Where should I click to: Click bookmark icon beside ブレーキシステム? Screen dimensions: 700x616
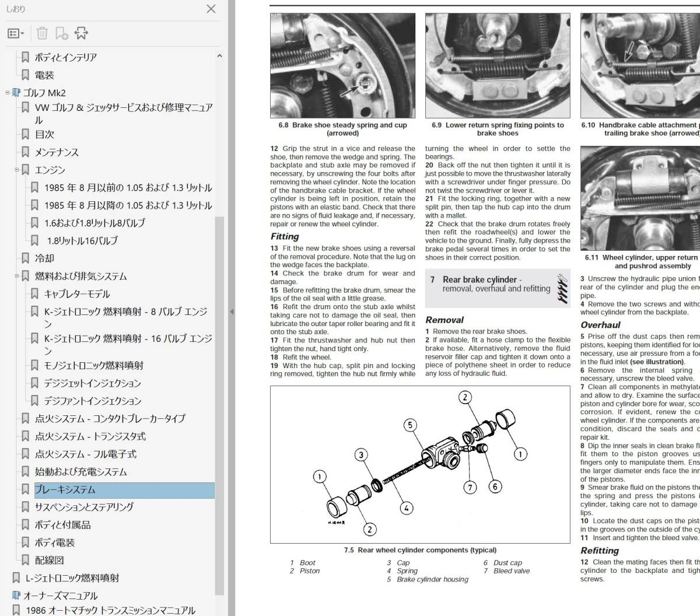25,489
